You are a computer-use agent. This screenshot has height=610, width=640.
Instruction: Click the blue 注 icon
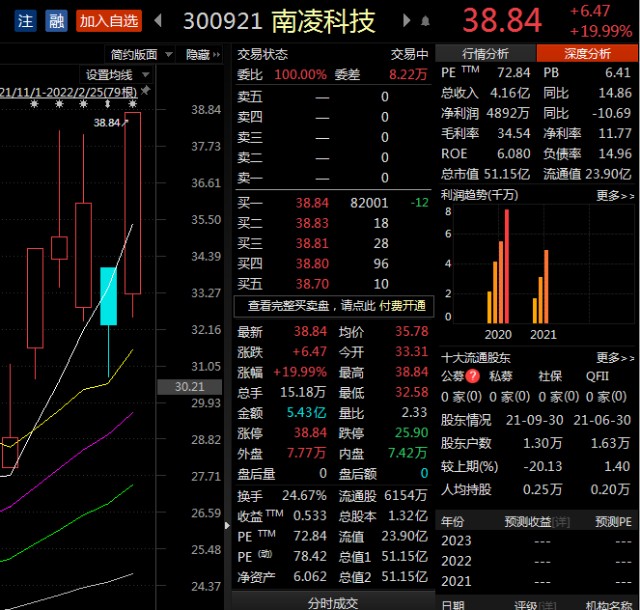(25, 21)
